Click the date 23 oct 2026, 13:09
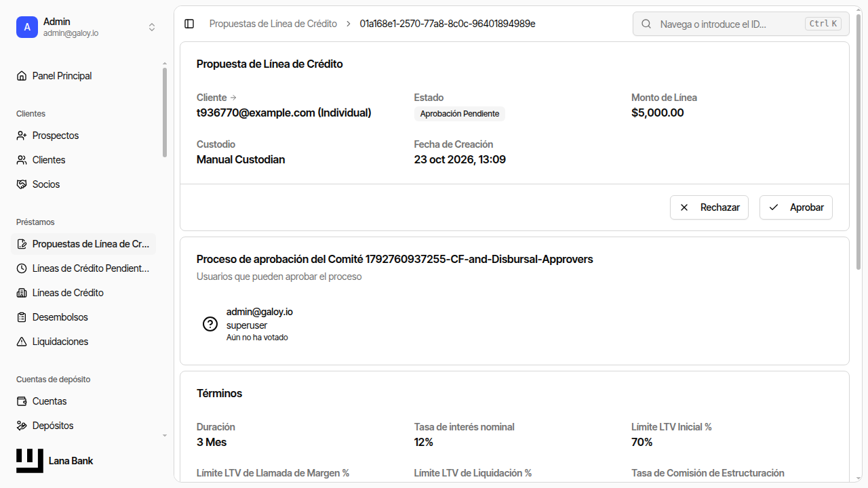Image resolution: width=868 pixels, height=488 pixels. (460, 159)
